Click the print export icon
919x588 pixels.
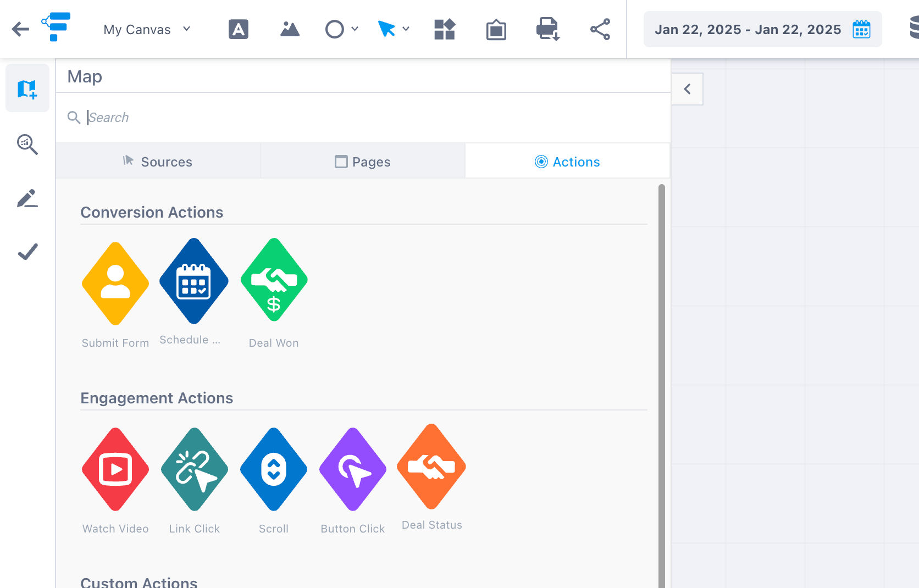[548, 29]
